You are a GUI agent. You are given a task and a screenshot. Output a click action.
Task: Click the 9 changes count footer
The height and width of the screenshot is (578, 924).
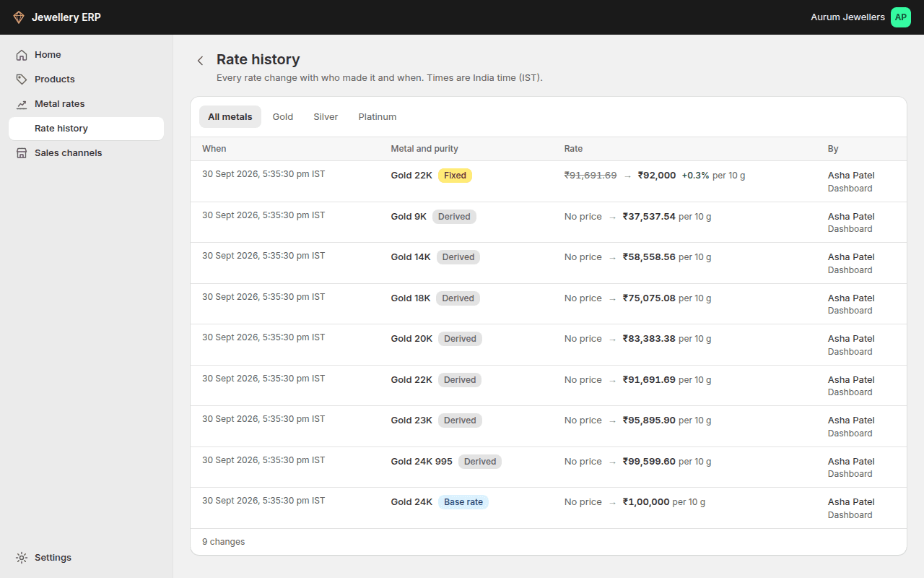point(224,542)
